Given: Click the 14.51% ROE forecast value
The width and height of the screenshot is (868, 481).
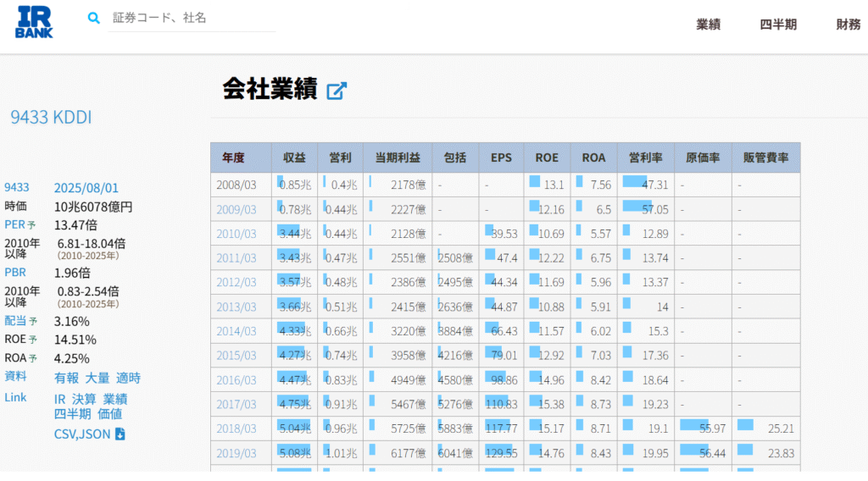Looking at the screenshot, I should 75,340.
